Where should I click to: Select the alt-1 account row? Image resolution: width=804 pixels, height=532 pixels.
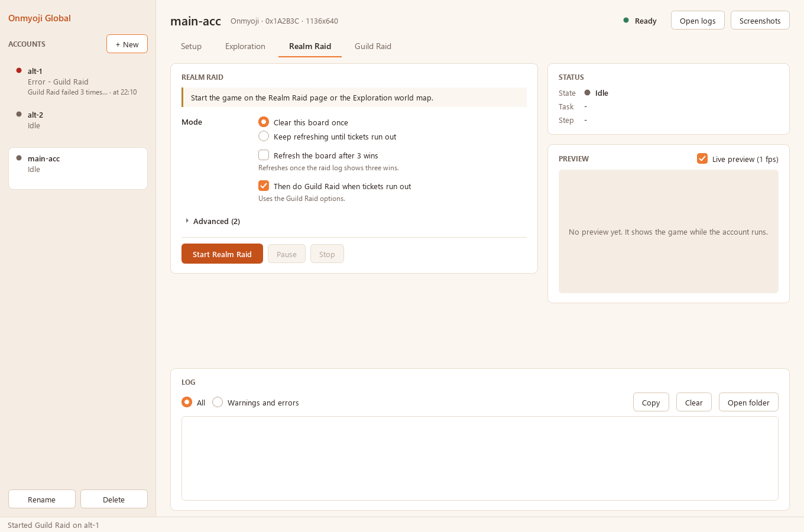point(77,82)
